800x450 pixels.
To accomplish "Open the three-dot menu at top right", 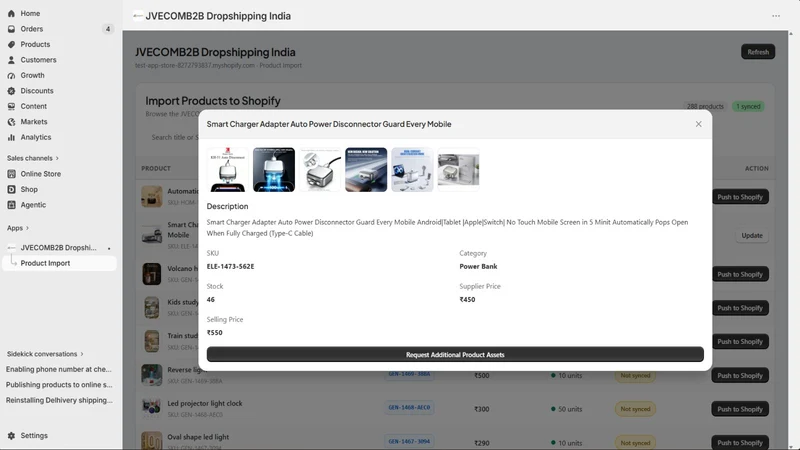I will (776, 16).
